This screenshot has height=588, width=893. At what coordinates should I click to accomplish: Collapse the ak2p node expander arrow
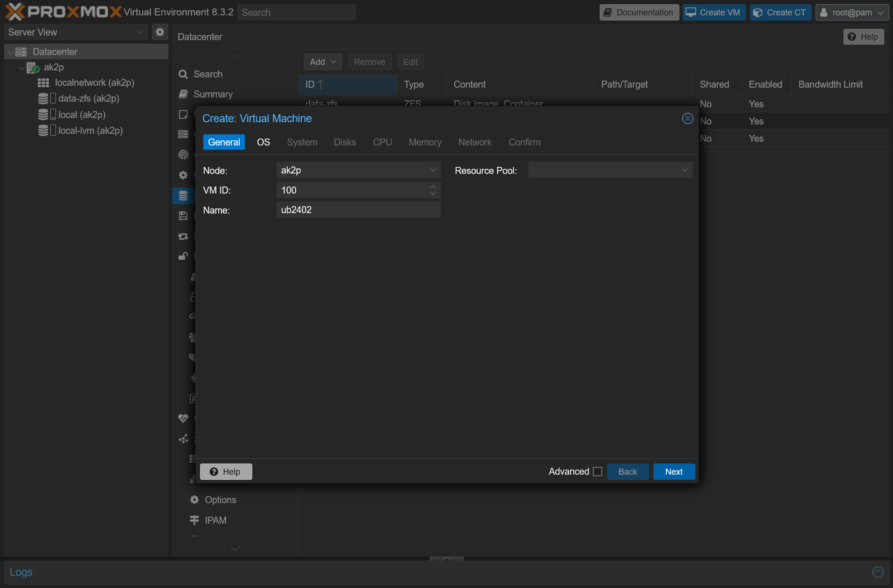coord(21,68)
